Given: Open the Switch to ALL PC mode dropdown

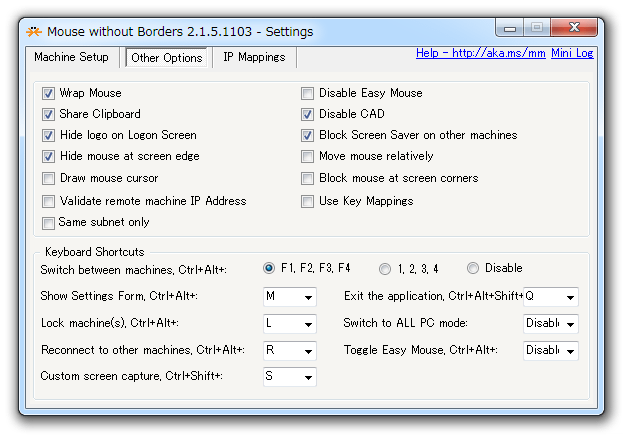Looking at the screenshot, I should tap(551, 324).
